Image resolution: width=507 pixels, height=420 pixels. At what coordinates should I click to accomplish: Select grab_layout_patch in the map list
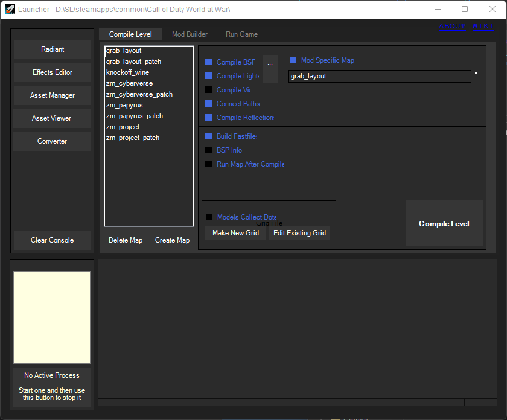coord(149,62)
